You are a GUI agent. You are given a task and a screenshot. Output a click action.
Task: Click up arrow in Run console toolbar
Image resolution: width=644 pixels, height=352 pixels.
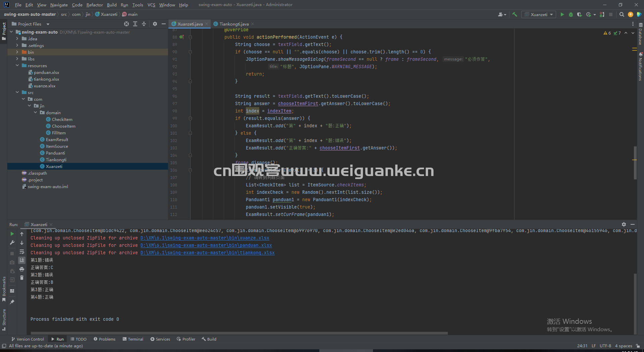pyautogui.click(x=22, y=234)
